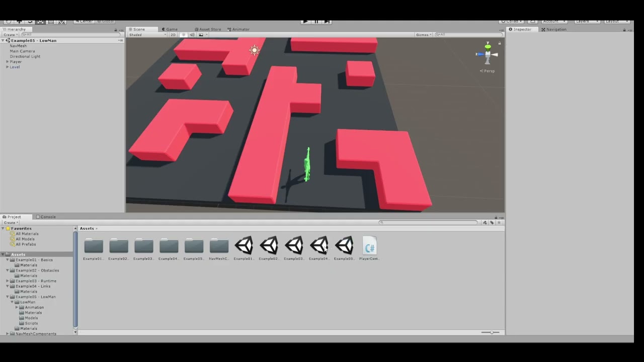Expand Player object in Hierarchy
Image resolution: width=644 pixels, height=362 pixels.
(x=7, y=62)
